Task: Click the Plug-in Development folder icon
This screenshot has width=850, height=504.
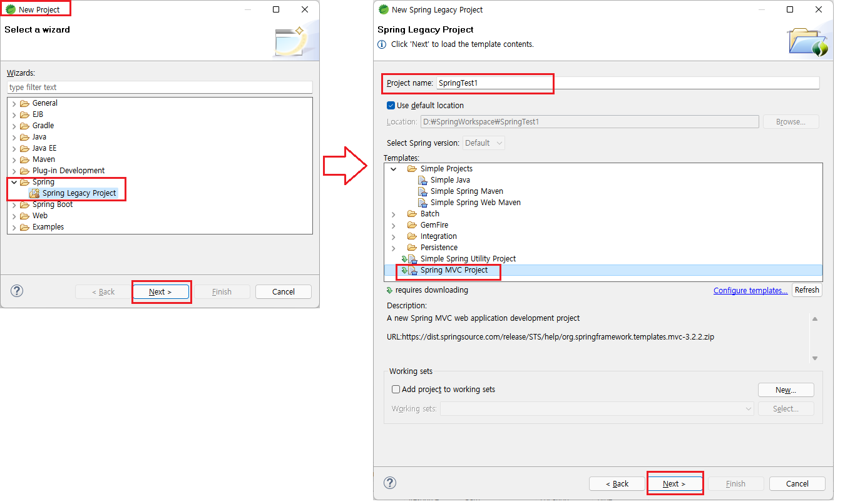Action: (24, 171)
